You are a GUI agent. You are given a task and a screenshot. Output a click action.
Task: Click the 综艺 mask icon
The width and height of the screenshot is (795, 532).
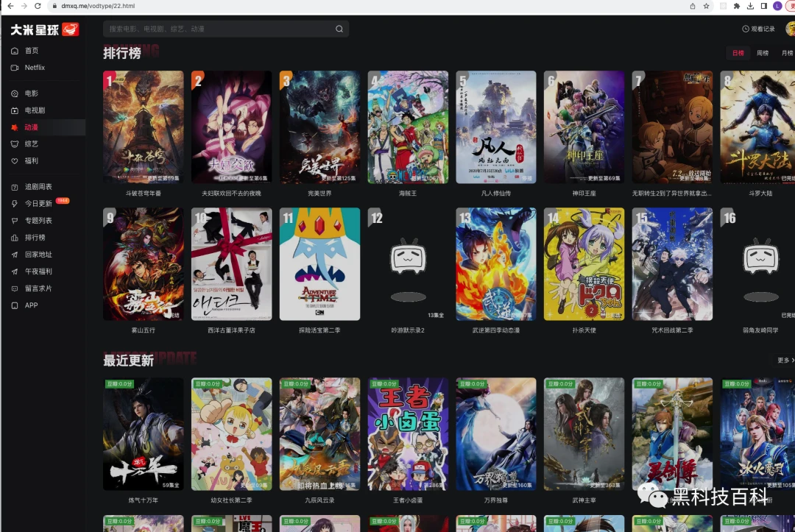15,144
